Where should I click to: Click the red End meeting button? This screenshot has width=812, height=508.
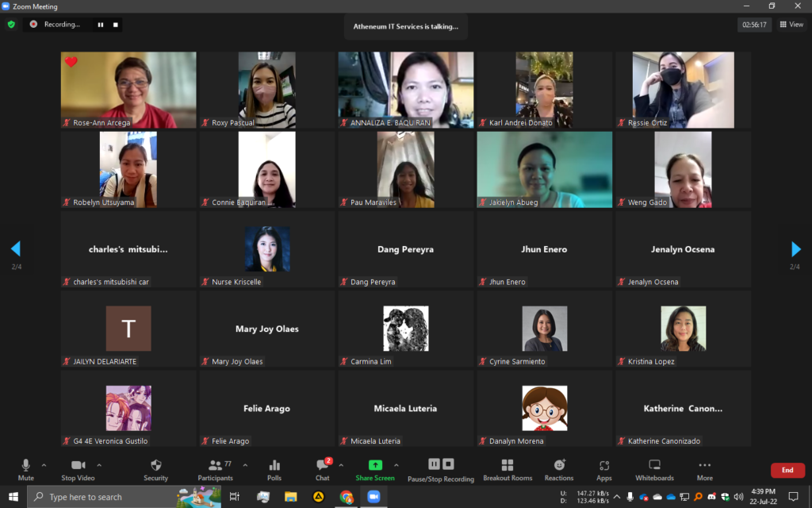pos(787,470)
